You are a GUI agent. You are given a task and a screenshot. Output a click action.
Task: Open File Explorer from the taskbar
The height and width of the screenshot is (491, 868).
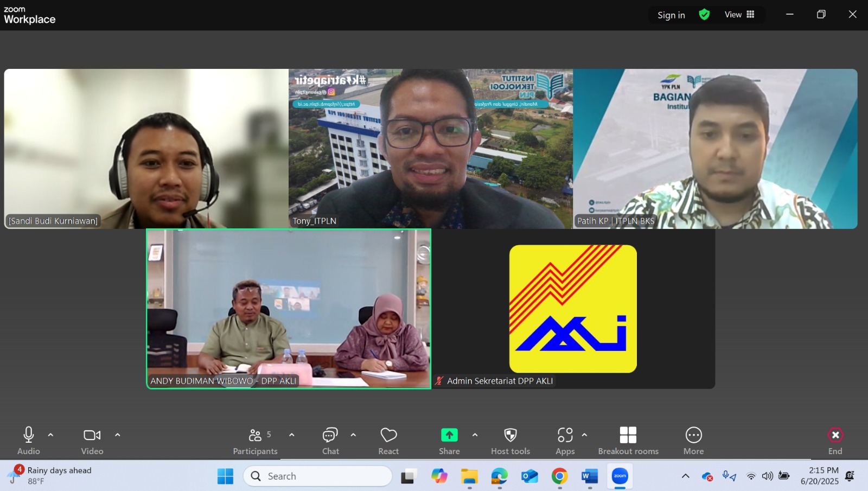pos(469,476)
